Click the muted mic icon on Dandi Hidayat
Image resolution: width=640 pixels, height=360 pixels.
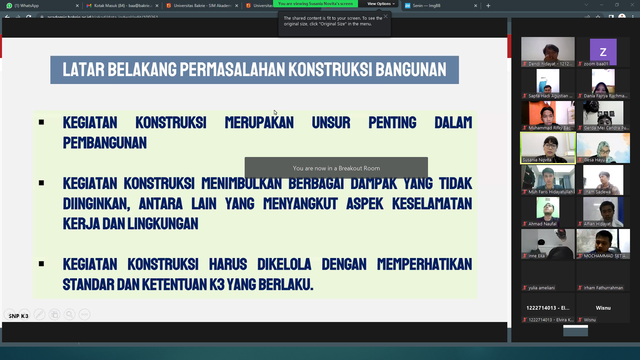(525, 64)
